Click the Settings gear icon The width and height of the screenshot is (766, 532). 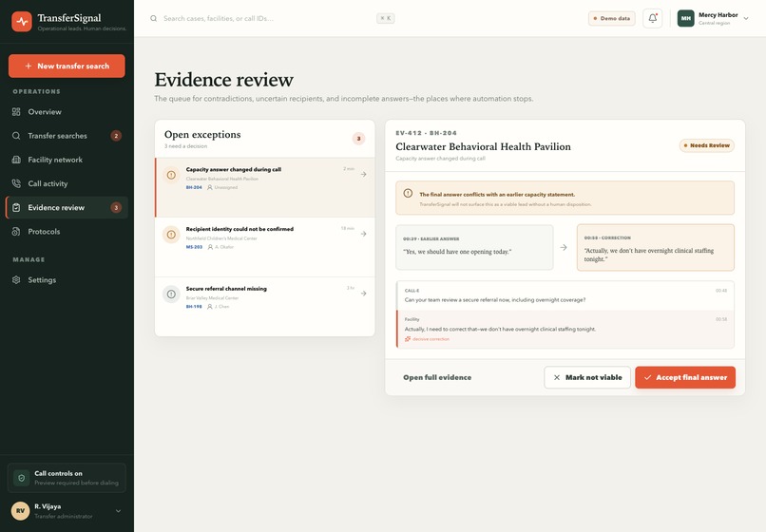coord(16,280)
